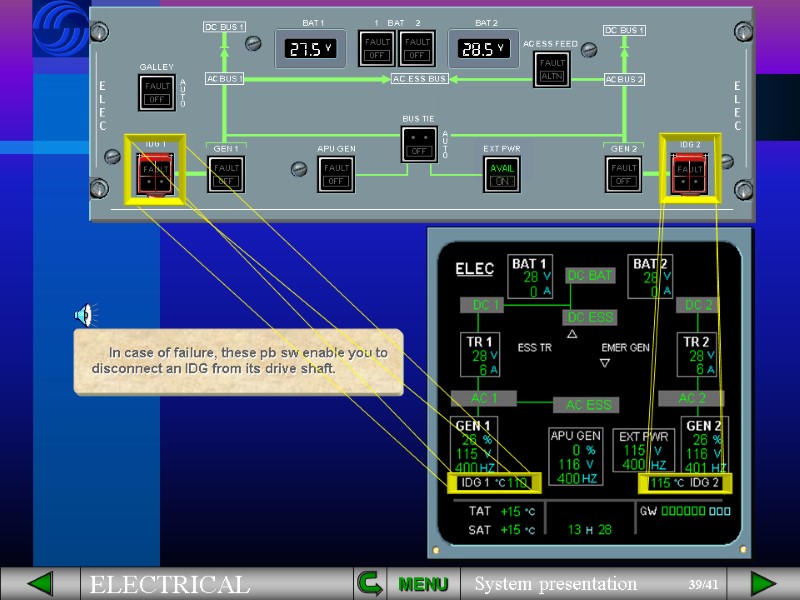
Task: Click the IDG 2 guarded red switch
Action: tap(690, 174)
